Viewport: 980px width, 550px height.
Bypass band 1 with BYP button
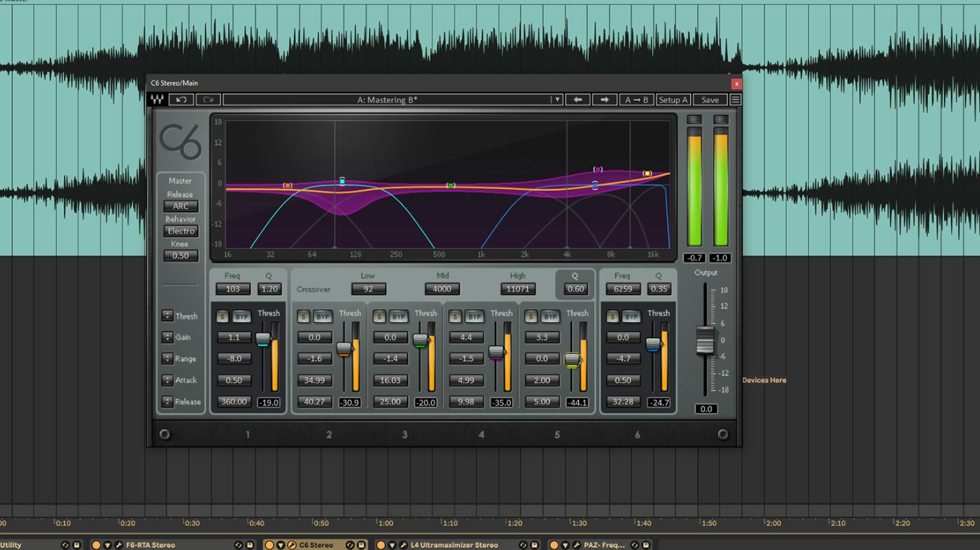(x=241, y=316)
